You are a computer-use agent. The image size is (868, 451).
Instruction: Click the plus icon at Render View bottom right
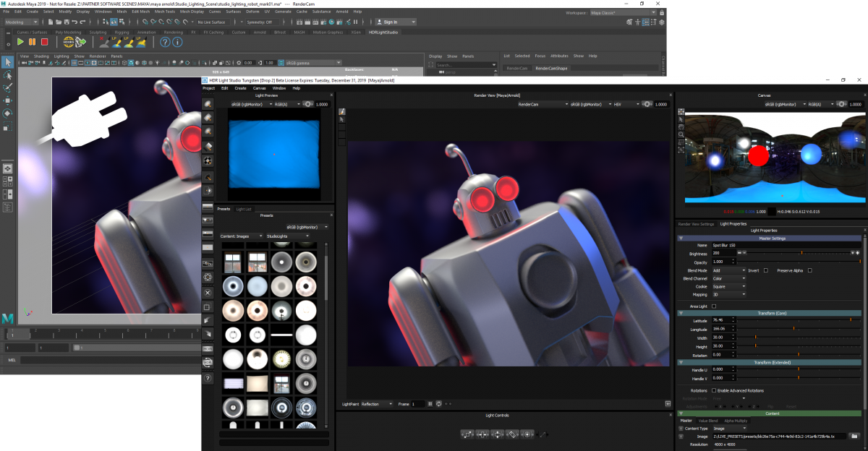668,404
